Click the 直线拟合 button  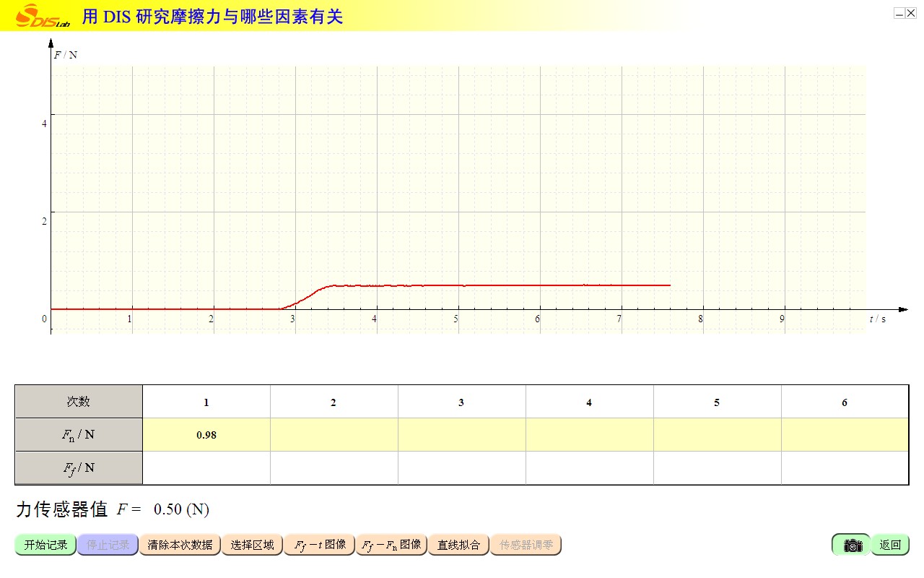pos(458,545)
